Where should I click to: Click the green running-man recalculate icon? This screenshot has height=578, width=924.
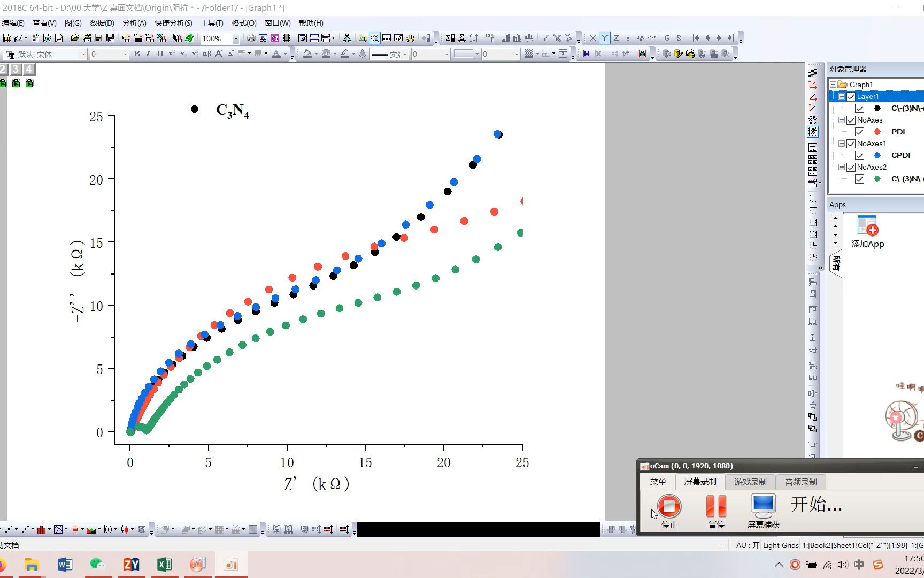tap(189, 38)
